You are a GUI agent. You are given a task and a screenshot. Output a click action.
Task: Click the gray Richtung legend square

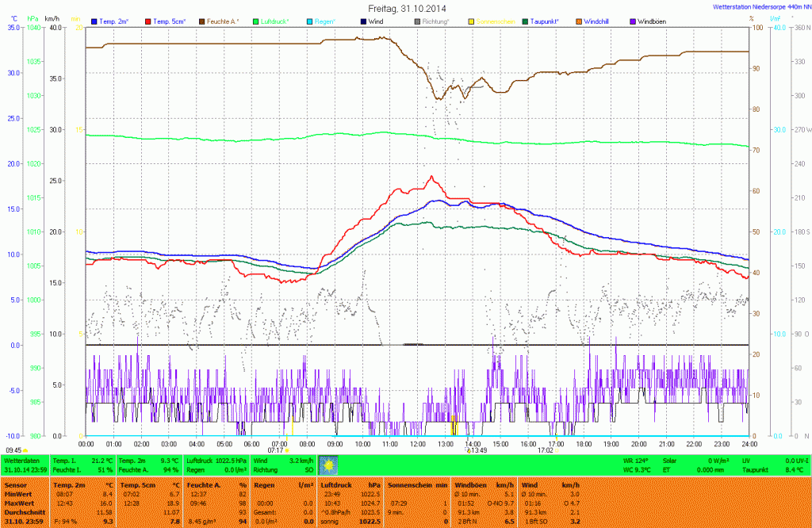(418, 21)
